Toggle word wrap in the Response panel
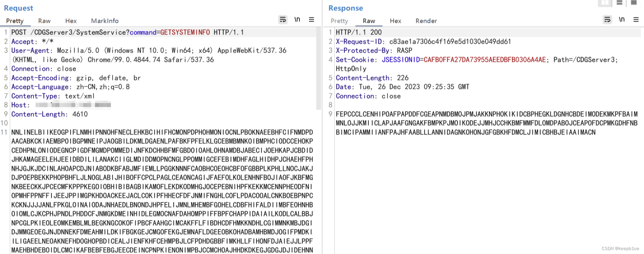The image size is (644, 254). [x=607, y=20]
